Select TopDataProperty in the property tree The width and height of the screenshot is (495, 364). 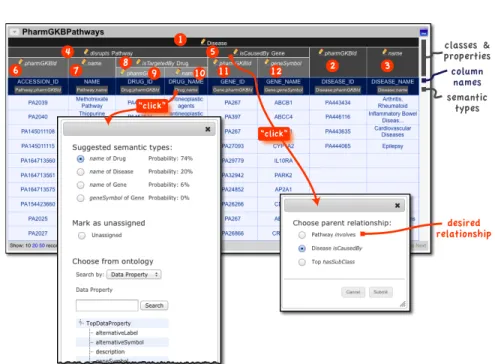tap(108, 323)
